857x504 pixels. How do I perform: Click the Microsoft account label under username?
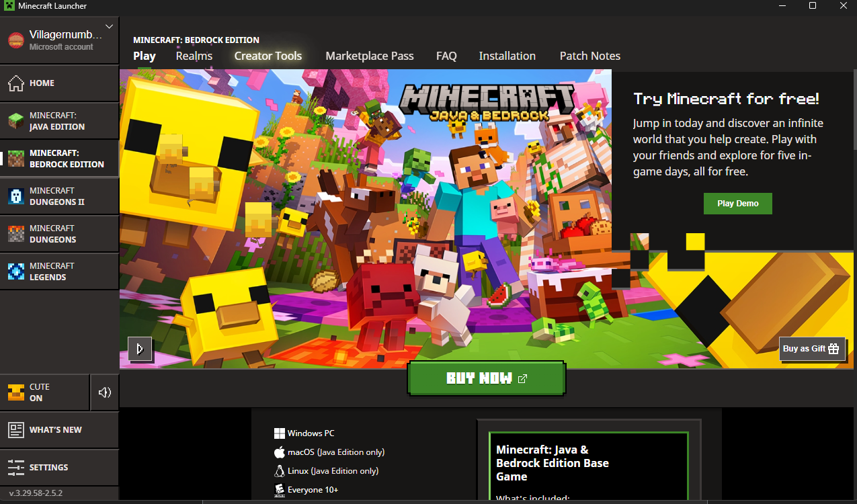click(x=61, y=47)
